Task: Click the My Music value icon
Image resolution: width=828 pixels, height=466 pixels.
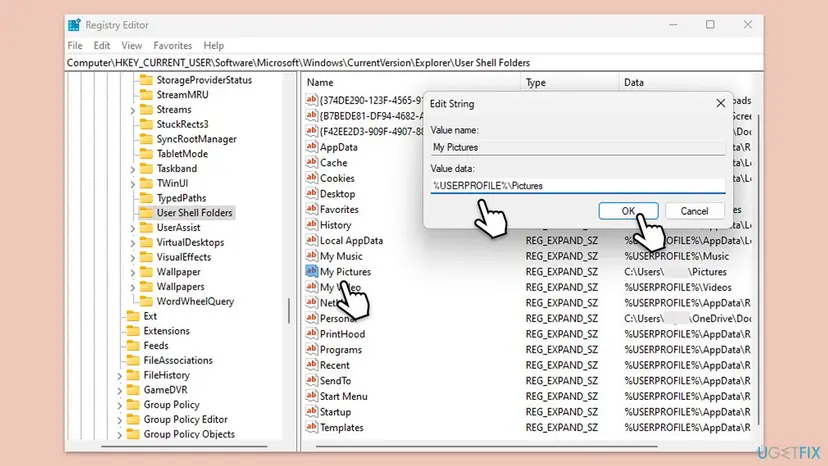Action: [312, 256]
